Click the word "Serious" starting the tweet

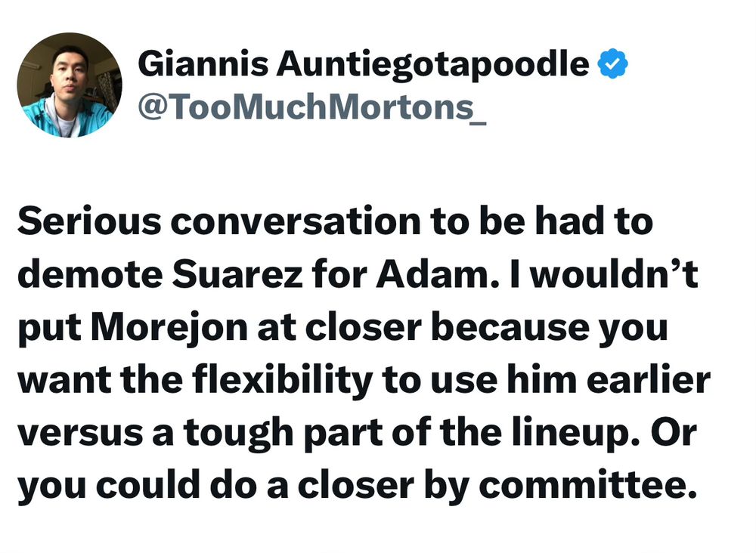89,222
